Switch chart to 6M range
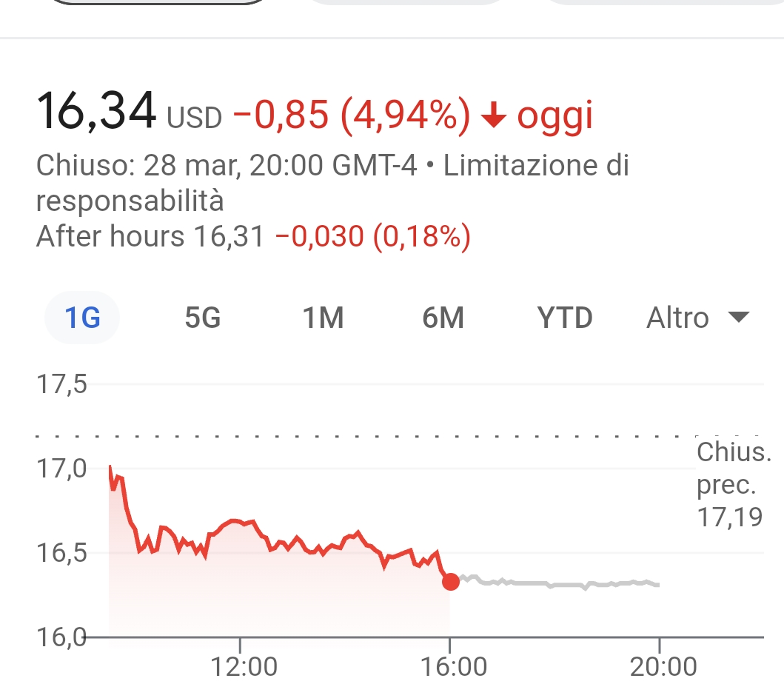 (x=443, y=318)
